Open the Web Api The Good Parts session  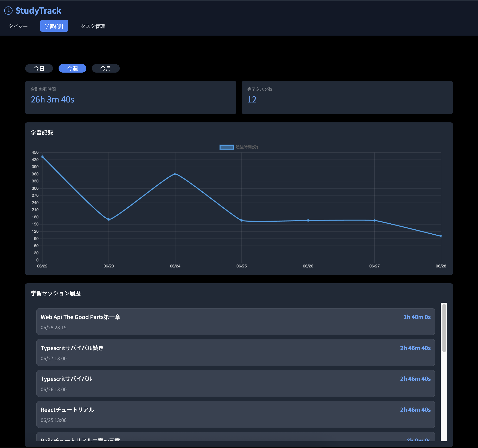pos(235,321)
